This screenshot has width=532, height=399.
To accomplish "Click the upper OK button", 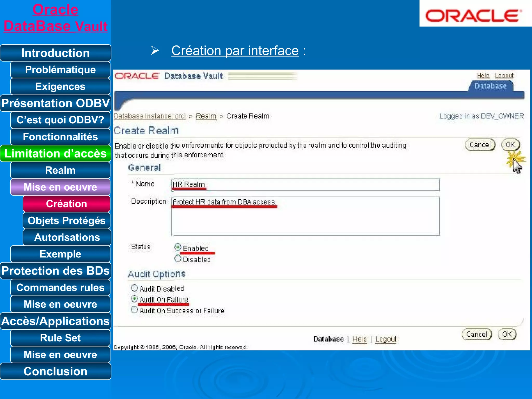I will point(510,144).
